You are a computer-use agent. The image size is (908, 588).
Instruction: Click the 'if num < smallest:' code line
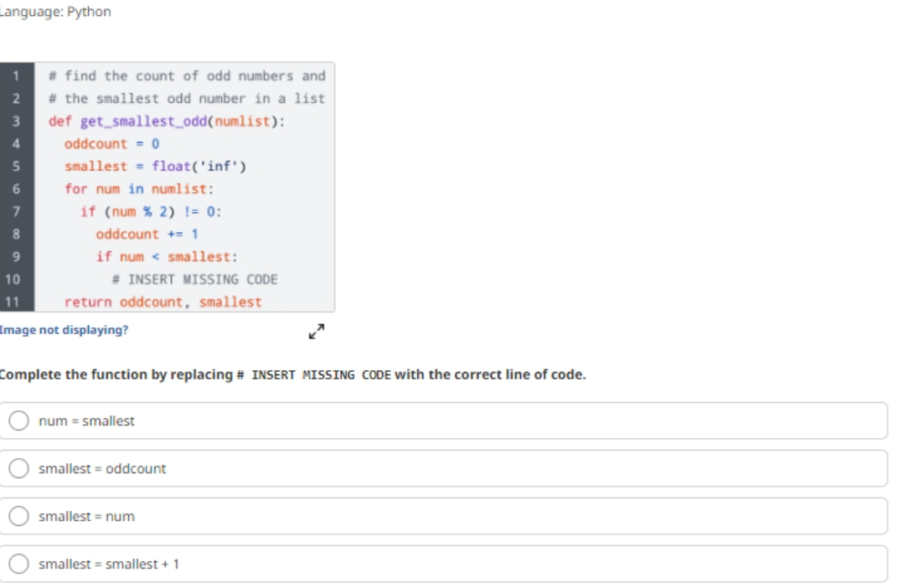tap(167, 256)
